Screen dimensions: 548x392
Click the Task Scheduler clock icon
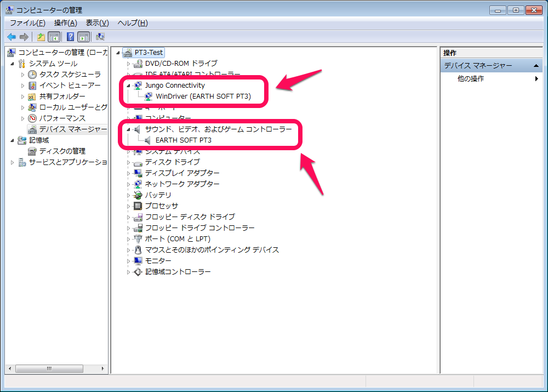(x=32, y=75)
